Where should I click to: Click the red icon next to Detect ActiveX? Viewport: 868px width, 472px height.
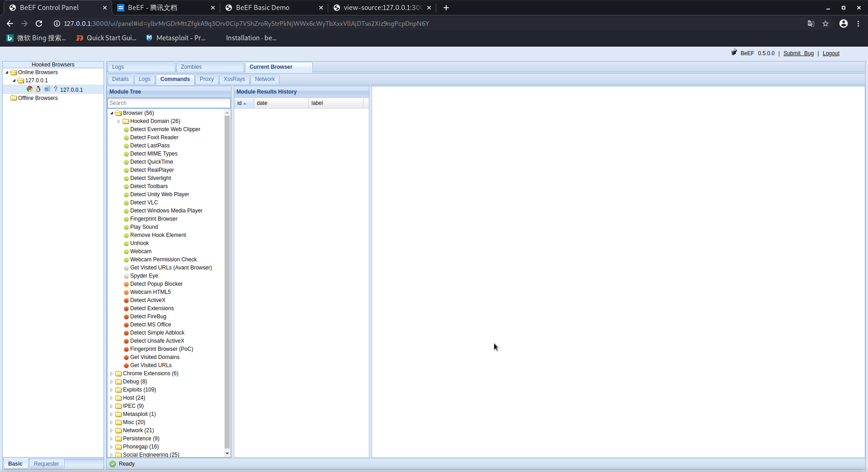click(126, 301)
